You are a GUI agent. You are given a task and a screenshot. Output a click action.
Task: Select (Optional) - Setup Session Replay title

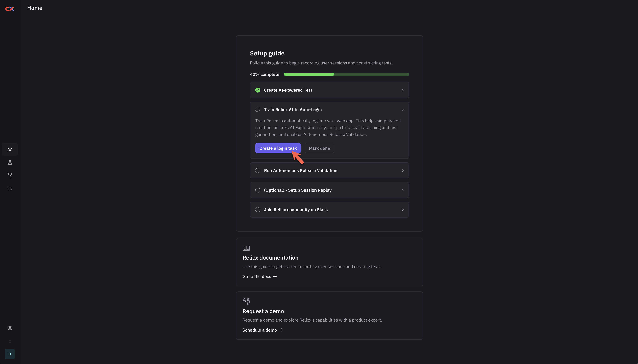pos(298,190)
